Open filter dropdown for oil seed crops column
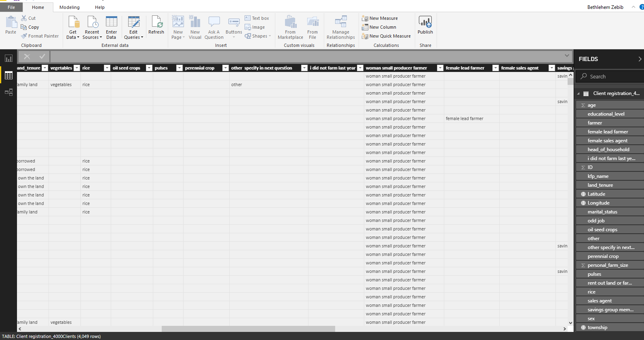The image size is (644, 340). click(x=149, y=68)
